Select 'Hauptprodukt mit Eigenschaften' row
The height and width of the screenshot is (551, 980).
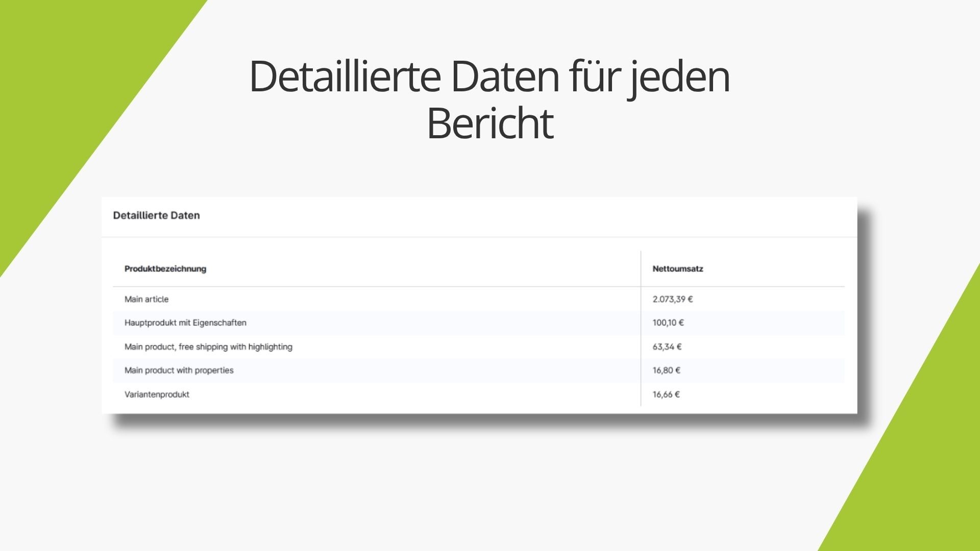click(478, 323)
